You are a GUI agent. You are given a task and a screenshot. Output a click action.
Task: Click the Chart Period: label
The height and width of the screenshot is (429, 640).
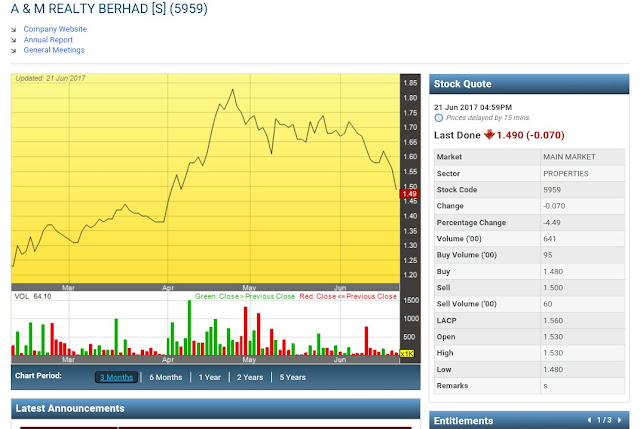pyautogui.click(x=38, y=376)
